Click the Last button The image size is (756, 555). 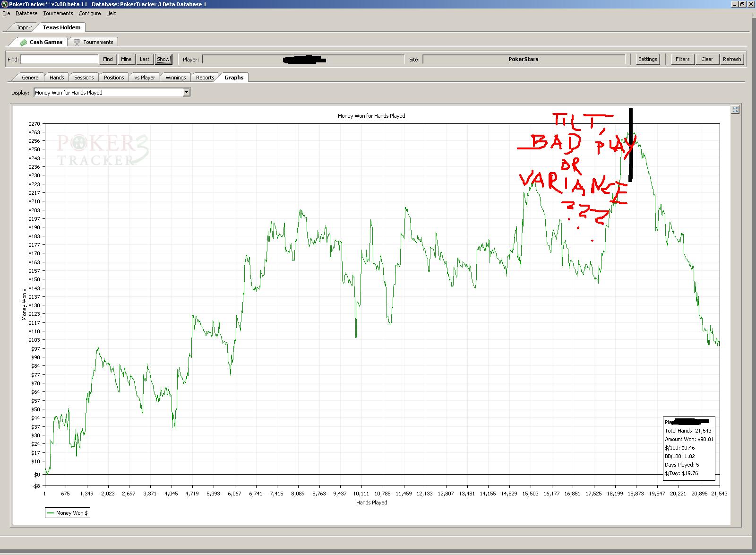[x=145, y=59]
